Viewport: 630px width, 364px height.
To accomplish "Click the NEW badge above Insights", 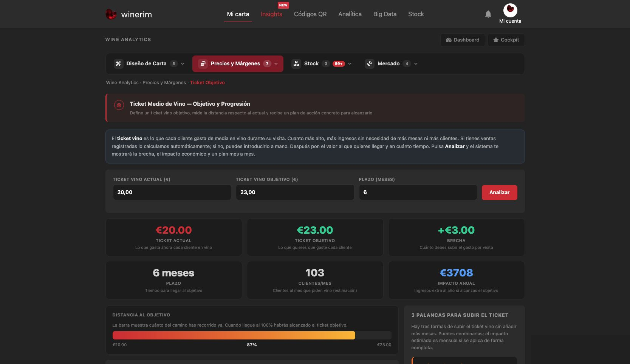I will [x=283, y=5].
